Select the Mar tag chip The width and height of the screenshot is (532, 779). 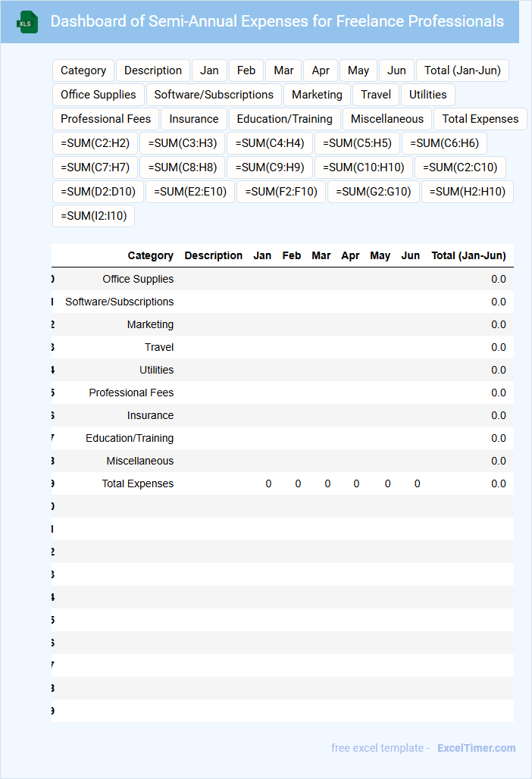pyautogui.click(x=283, y=70)
